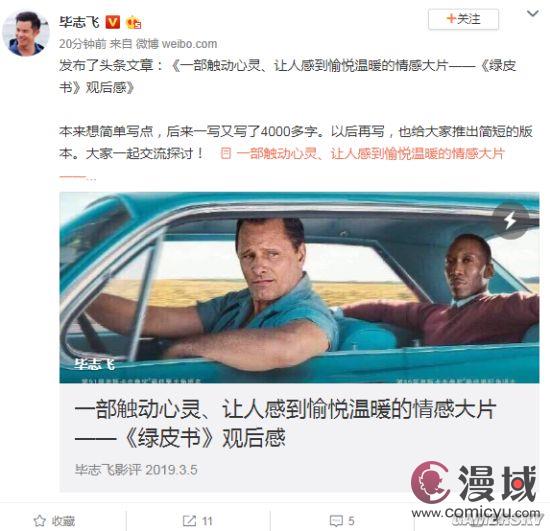
Task: Open the comments speech bubble icon
Action: pyautogui.click(x=336, y=521)
